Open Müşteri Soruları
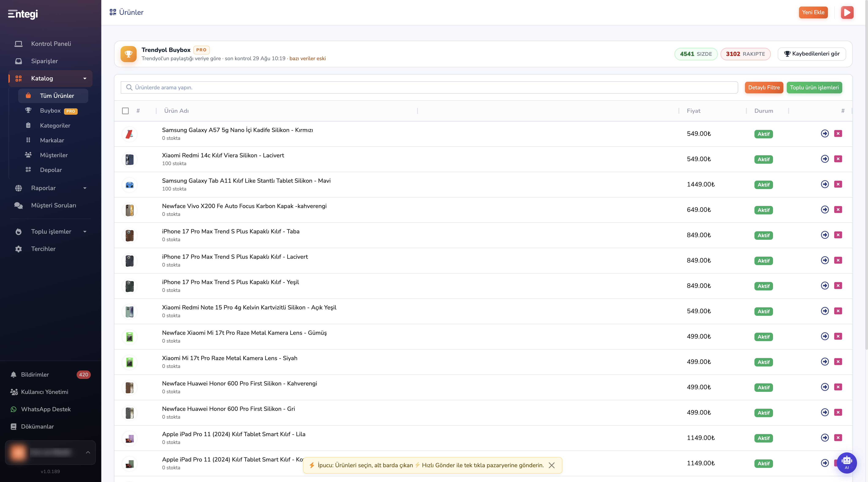This screenshot has width=868, height=482. click(50, 205)
